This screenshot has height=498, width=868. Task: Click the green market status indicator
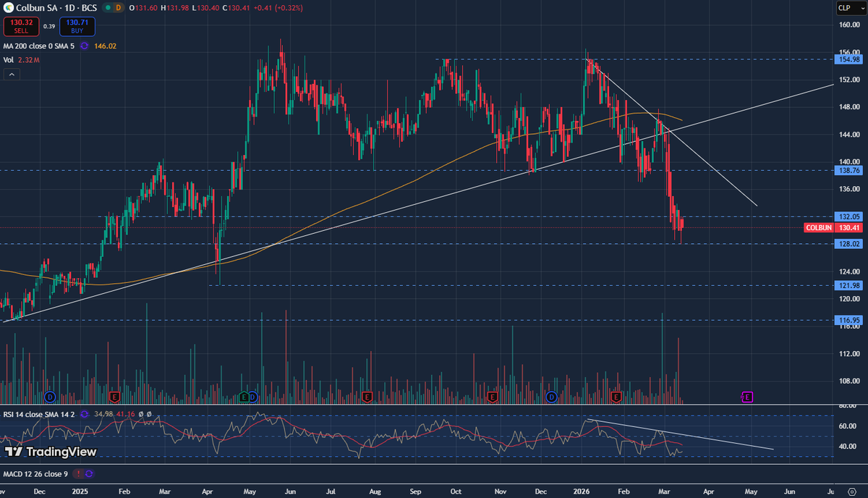click(x=107, y=7)
